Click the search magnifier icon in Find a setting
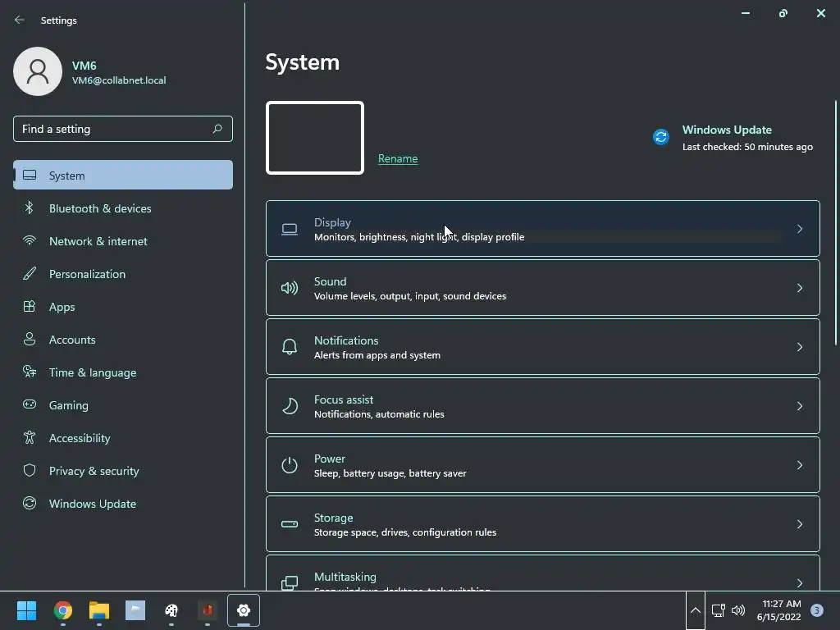This screenshot has height=630, width=840. pyautogui.click(x=217, y=129)
